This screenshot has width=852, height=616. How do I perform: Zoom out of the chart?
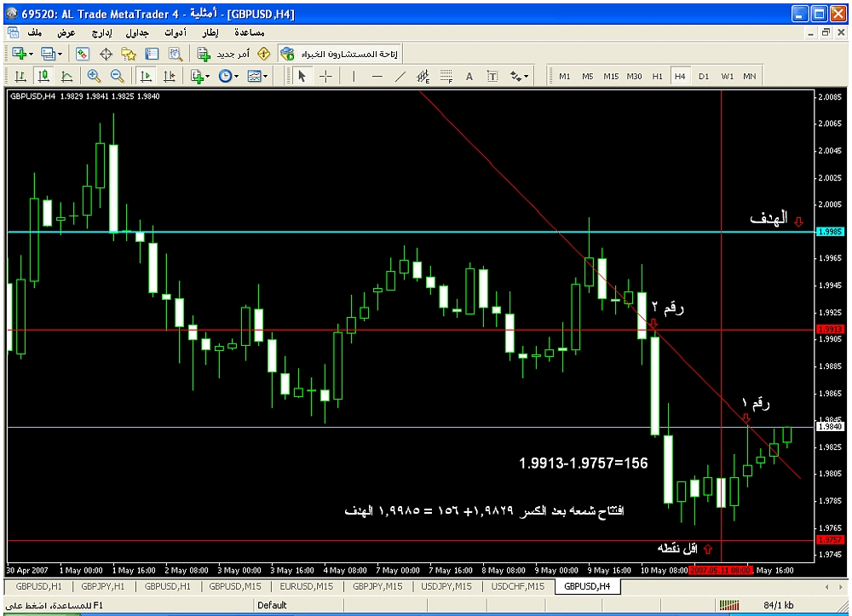click(x=117, y=76)
